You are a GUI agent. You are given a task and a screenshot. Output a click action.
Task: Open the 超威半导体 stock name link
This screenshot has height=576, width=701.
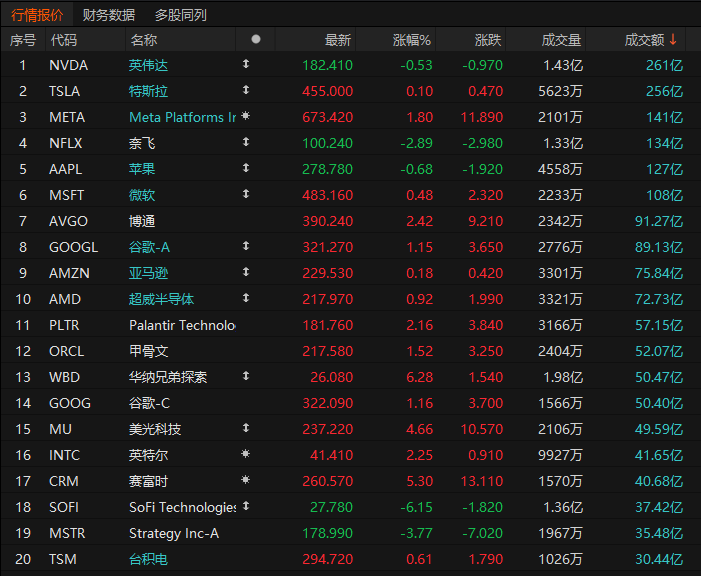pyautogui.click(x=161, y=299)
